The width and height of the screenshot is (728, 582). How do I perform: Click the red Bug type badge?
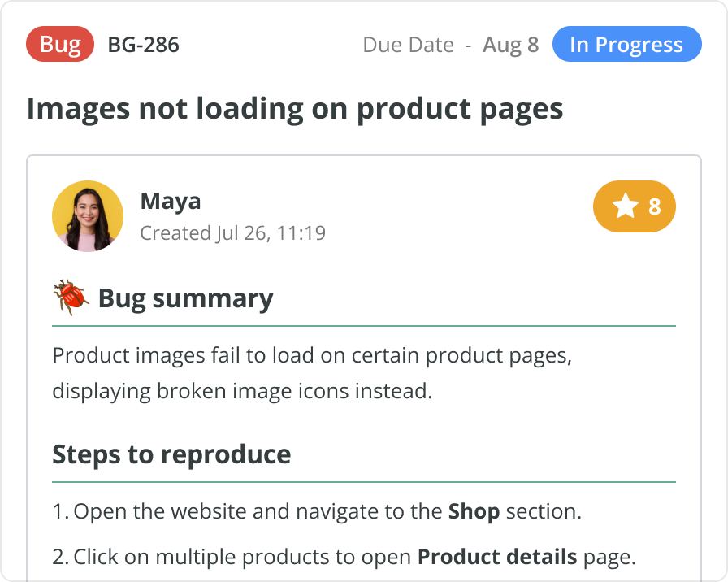click(60, 45)
